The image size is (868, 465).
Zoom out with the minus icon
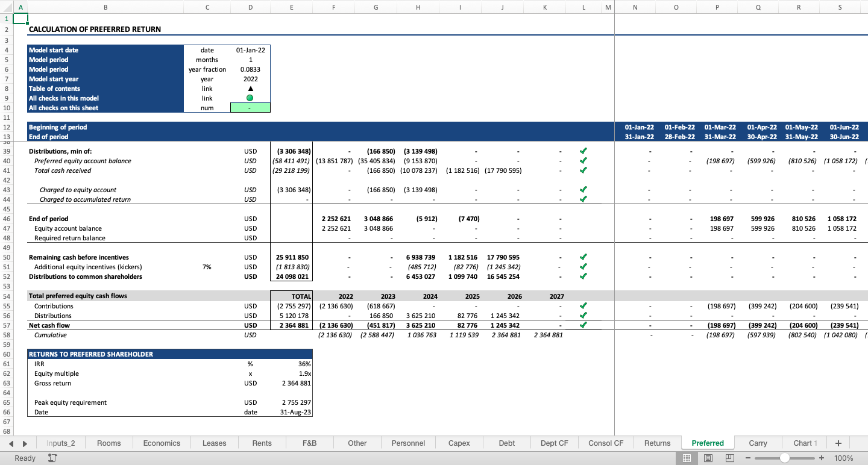pyautogui.click(x=747, y=458)
